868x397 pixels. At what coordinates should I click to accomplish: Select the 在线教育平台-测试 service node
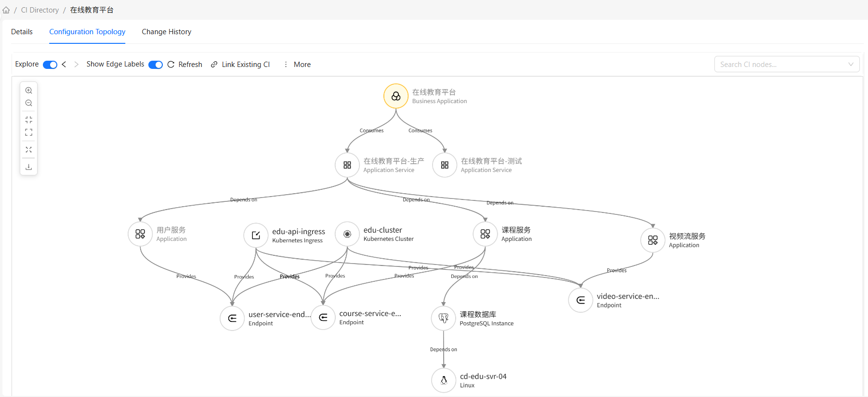tap(445, 165)
